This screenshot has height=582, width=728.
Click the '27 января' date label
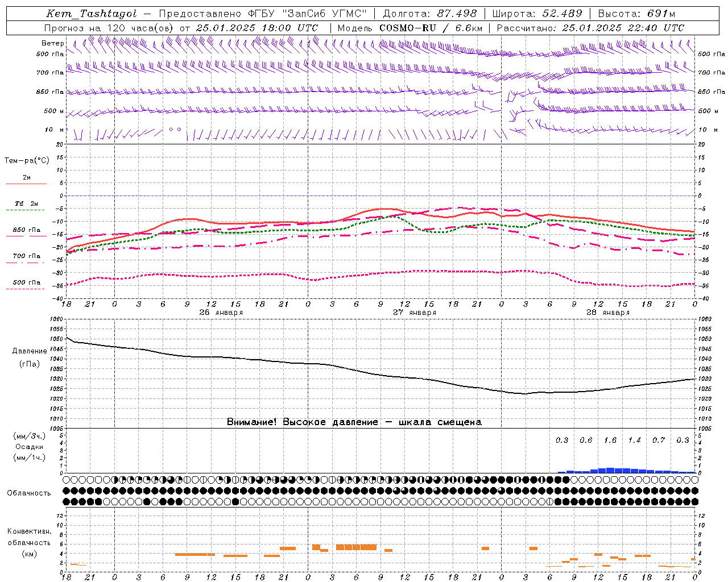[415, 313]
